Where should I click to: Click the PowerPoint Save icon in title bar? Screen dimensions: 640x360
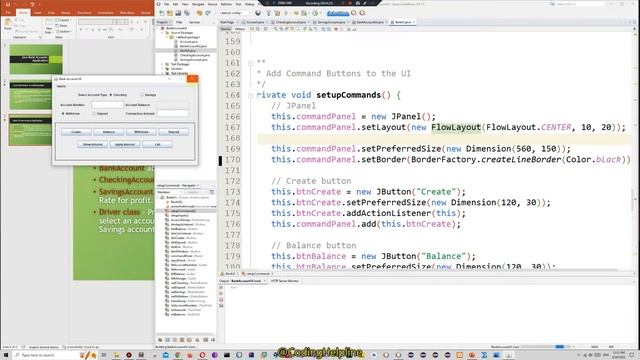click(x=7, y=4)
